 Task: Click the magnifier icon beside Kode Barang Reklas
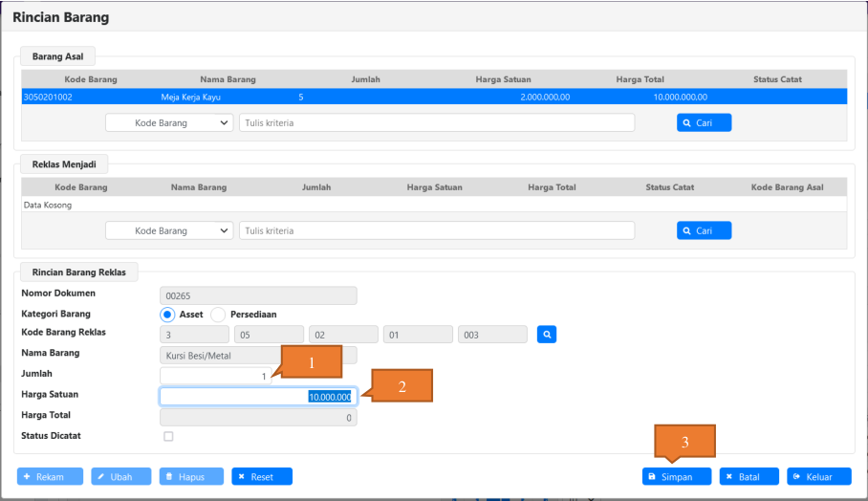coord(546,335)
